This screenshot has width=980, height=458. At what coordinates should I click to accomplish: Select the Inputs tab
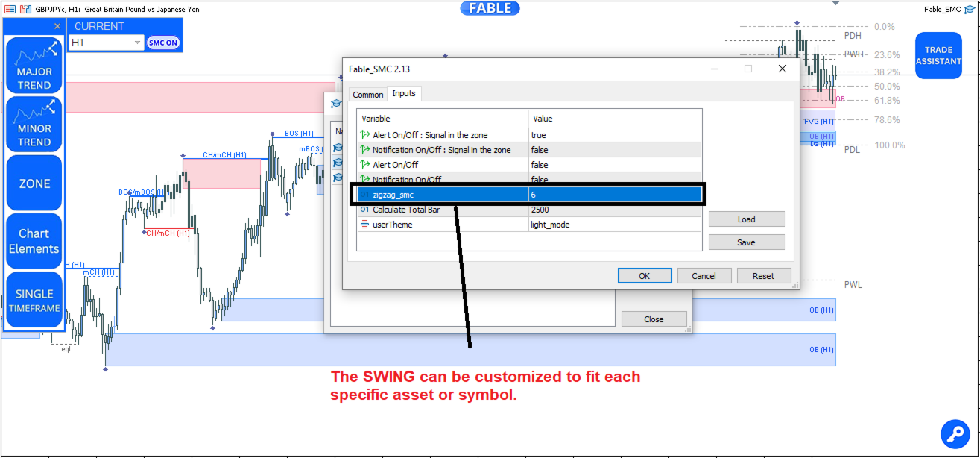point(404,93)
